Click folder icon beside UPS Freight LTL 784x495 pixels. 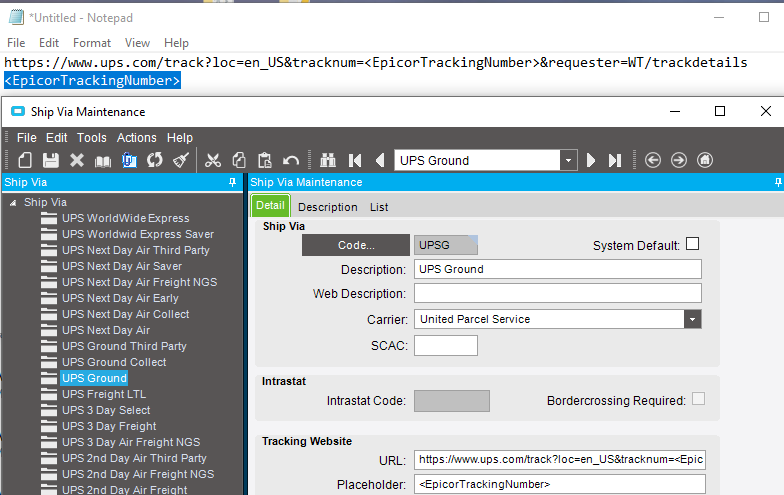(48, 394)
